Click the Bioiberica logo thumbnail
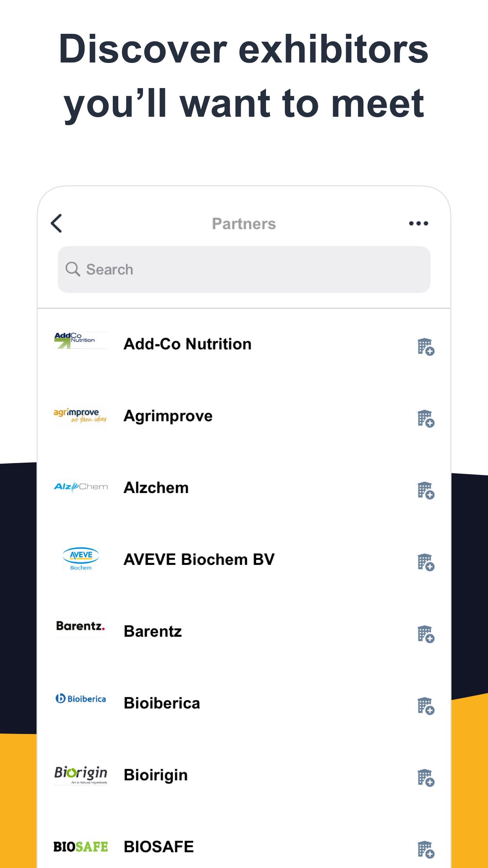Screen dimensions: 488x868 tap(81, 699)
